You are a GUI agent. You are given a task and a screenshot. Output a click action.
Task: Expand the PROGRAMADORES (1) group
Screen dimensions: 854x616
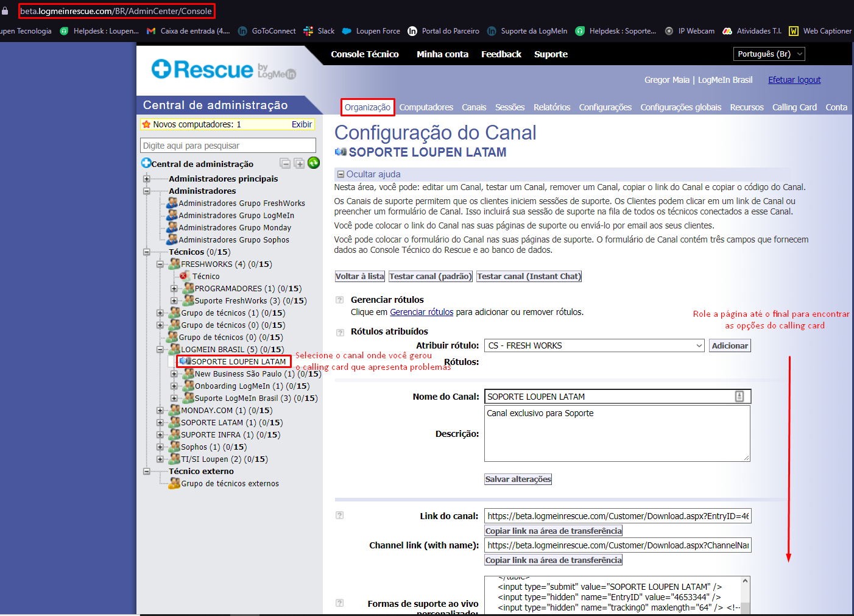[174, 288]
